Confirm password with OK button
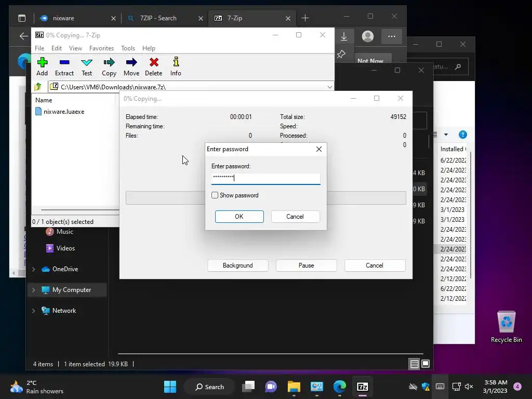This screenshot has height=399, width=532. (239, 217)
